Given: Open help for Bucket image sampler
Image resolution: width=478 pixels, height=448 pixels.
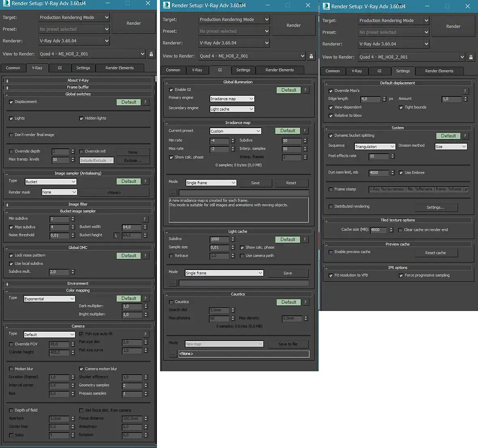Looking at the screenshot, I should click(145, 219).
